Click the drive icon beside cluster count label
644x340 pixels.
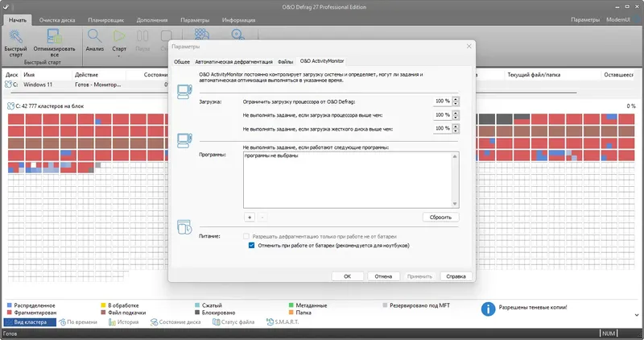[10, 106]
